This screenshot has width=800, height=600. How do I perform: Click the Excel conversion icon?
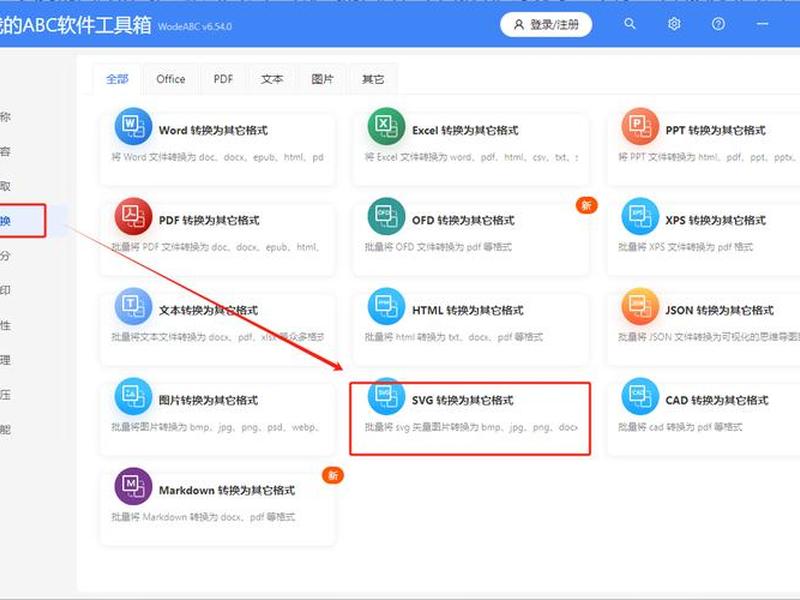pyautogui.click(x=386, y=126)
